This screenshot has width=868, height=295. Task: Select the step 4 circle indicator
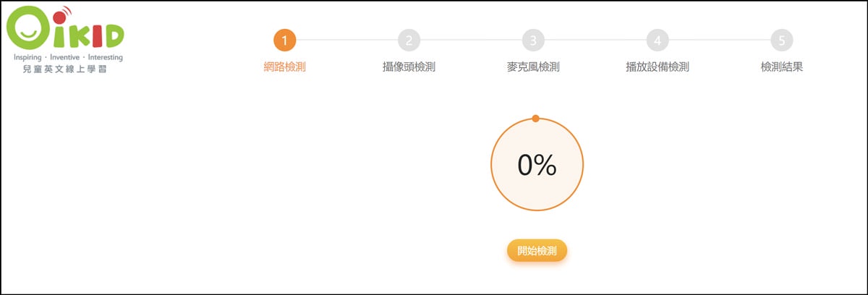[x=657, y=40]
